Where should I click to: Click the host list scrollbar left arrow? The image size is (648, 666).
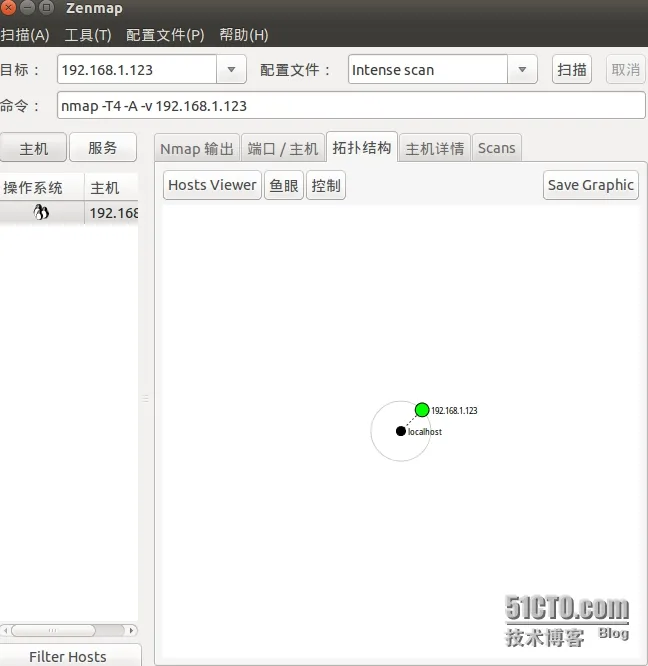[5, 630]
